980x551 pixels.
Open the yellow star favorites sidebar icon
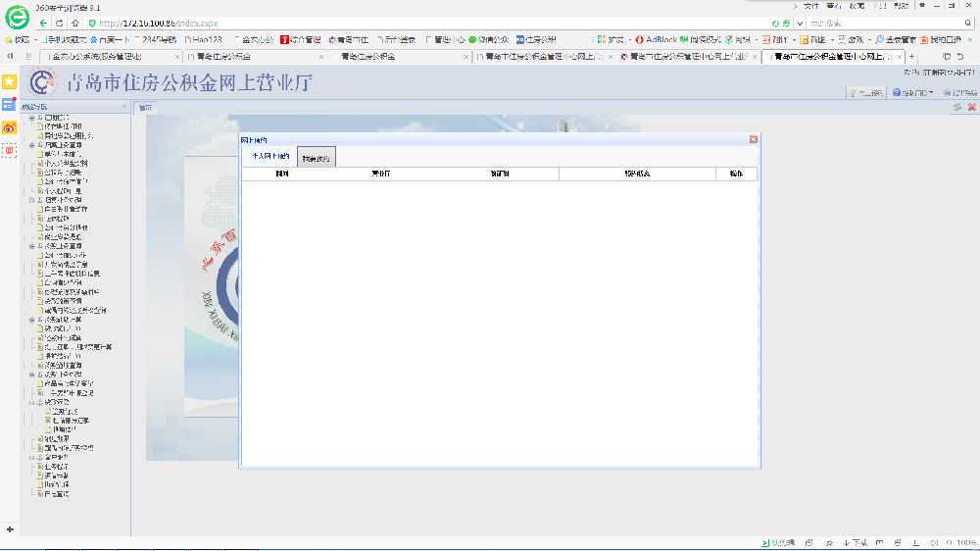(9, 80)
